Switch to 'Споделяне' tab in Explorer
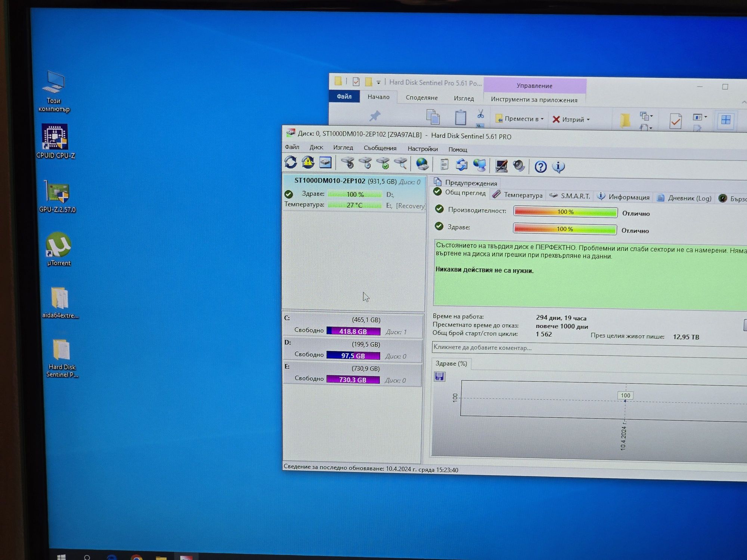 [x=422, y=97]
